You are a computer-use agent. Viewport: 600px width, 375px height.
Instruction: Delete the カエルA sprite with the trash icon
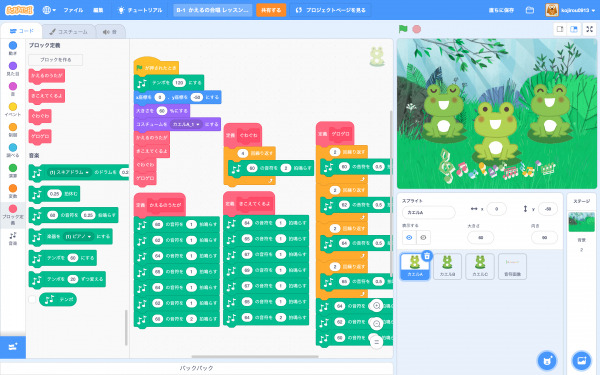tap(427, 256)
